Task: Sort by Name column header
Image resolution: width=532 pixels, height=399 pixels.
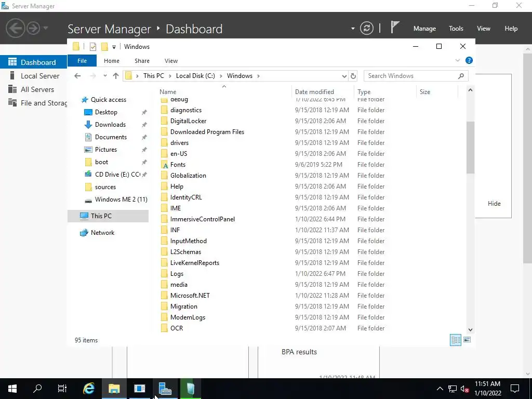Action: 224,91
